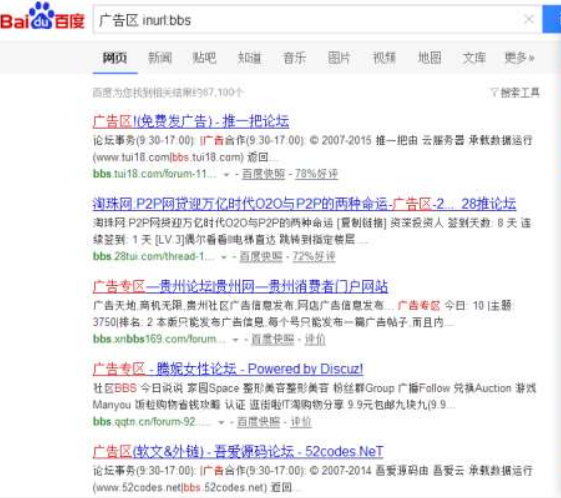Open the bbs.28tui.com/thread-1 URL

click(153, 257)
